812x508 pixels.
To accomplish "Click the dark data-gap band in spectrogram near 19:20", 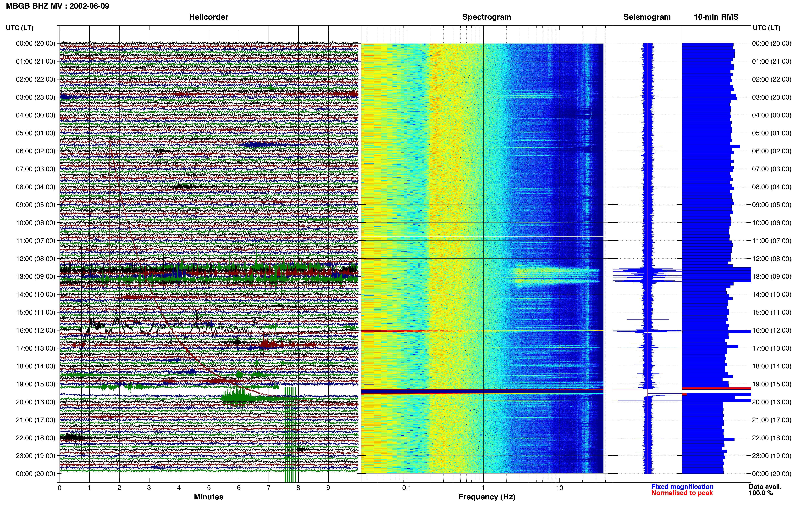I will [482, 391].
